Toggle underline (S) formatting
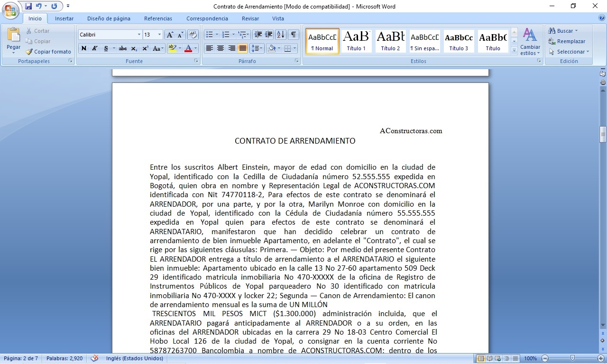This screenshot has height=364, width=607. (106, 48)
